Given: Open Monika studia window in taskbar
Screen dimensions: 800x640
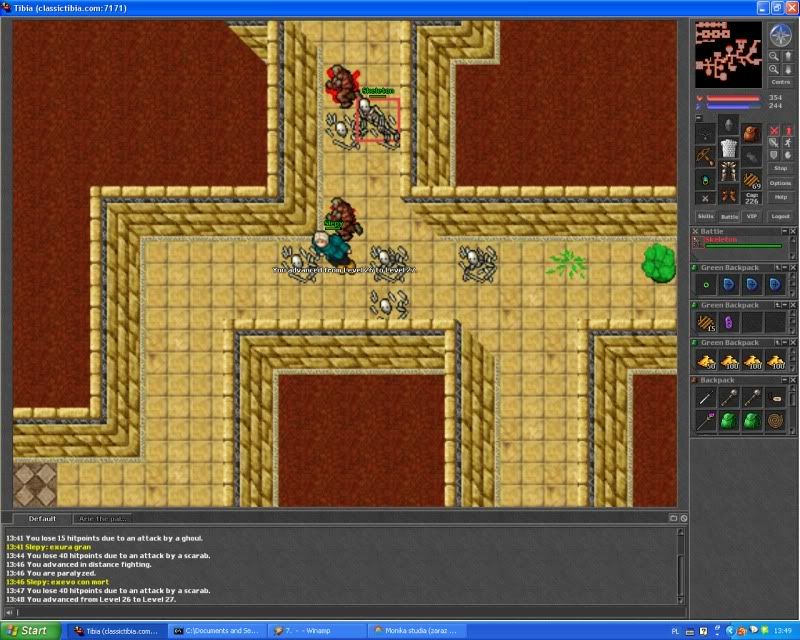Looking at the screenshot, I should point(416,631).
